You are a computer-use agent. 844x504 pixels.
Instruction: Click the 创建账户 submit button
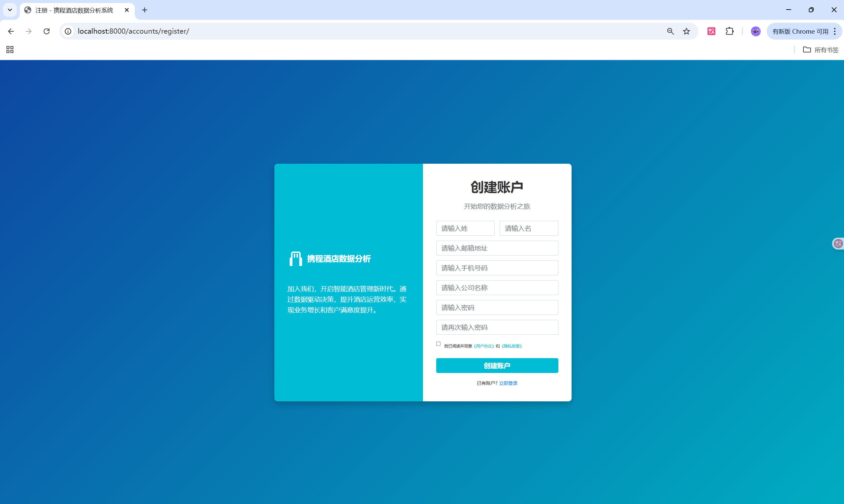click(497, 365)
